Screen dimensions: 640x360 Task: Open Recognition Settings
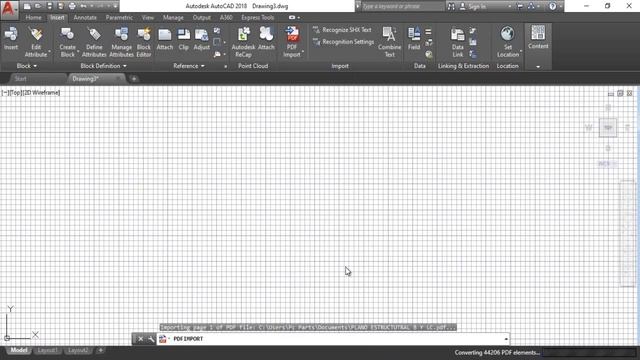point(343,42)
